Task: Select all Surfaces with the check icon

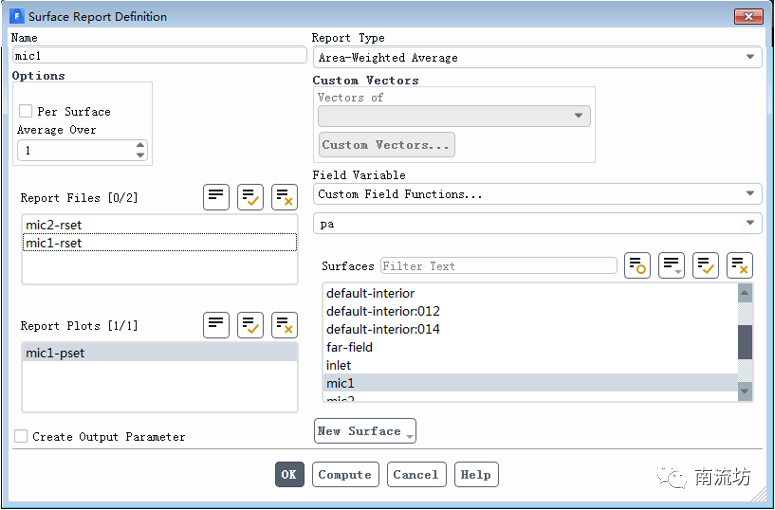Action: tap(706, 265)
